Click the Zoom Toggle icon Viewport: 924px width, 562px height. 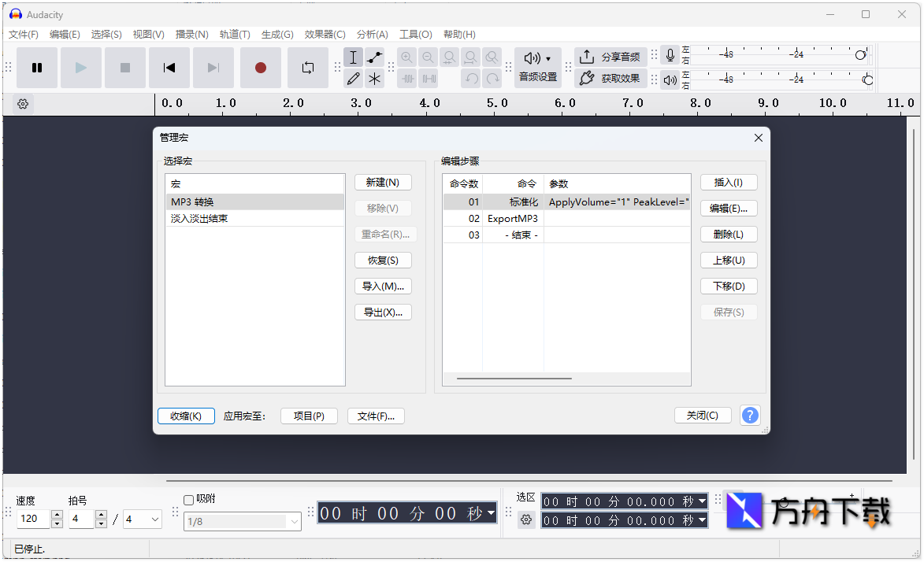492,57
